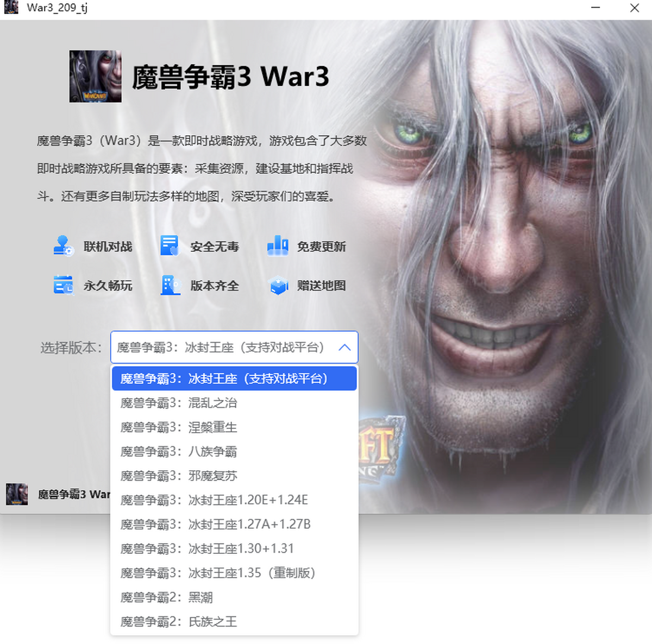
Task: Select 魔兽争霸2：氏族之王 option
Action: (234, 622)
